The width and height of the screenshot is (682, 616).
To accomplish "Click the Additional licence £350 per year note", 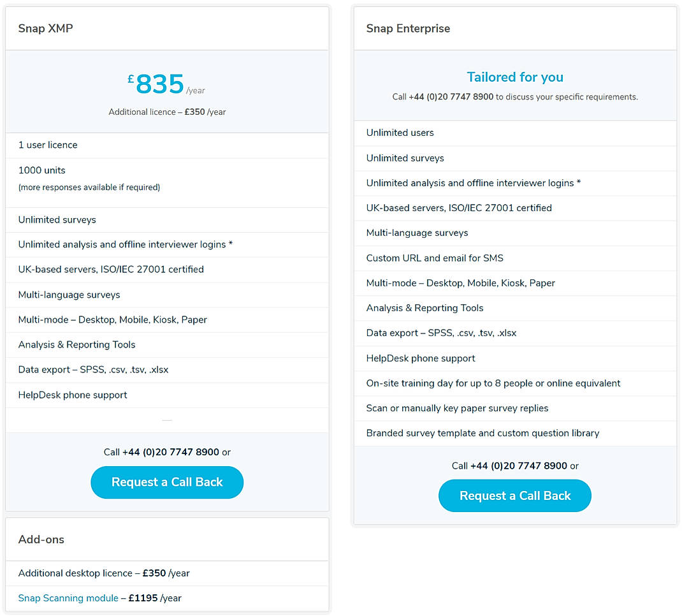I will (167, 112).
